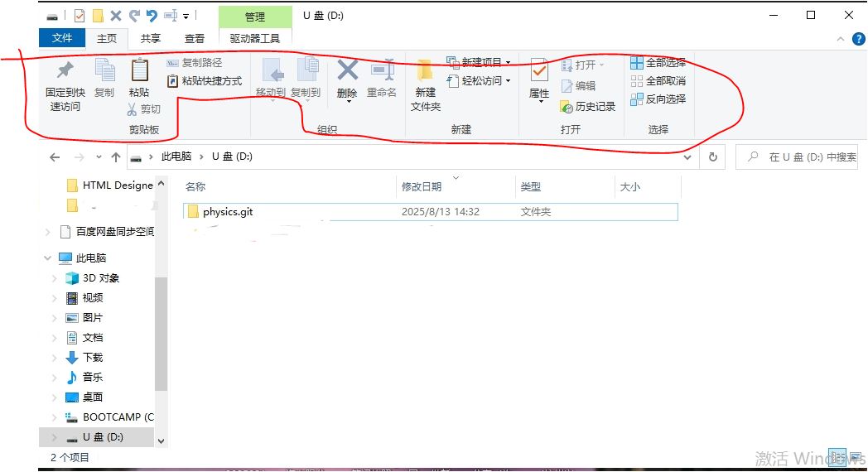Screen dimensions: 868x472
Task: Open 文档 (Documents) in navigation pane
Action: click(x=84, y=338)
